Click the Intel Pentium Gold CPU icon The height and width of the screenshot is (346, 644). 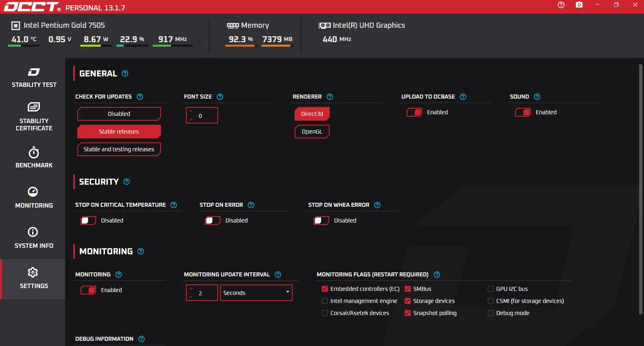(16, 26)
